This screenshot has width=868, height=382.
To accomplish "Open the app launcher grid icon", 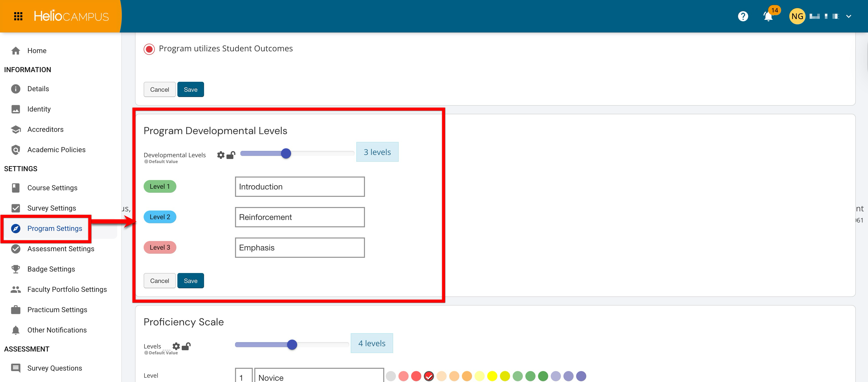I will point(18,16).
